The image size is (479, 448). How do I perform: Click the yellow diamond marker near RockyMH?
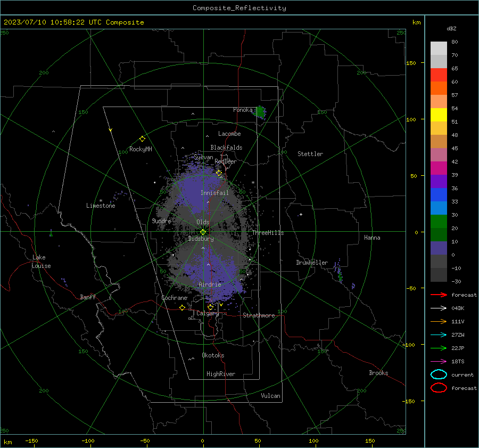pyautogui.click(x=142, y=139)
